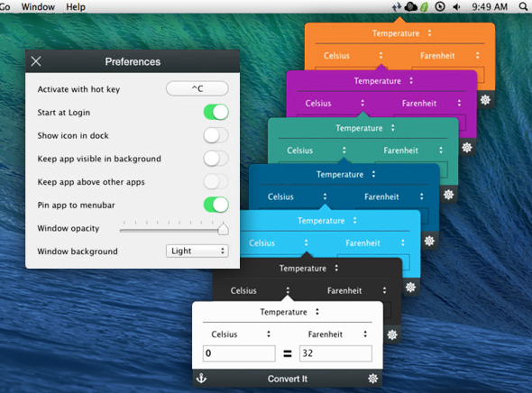Open the Go menu
This screenshot has width=532, height=393.
[x=5, y=7]
